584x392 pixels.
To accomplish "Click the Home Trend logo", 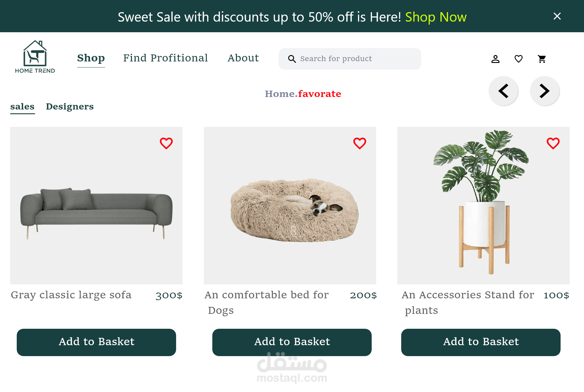I will tap(35, 57).
